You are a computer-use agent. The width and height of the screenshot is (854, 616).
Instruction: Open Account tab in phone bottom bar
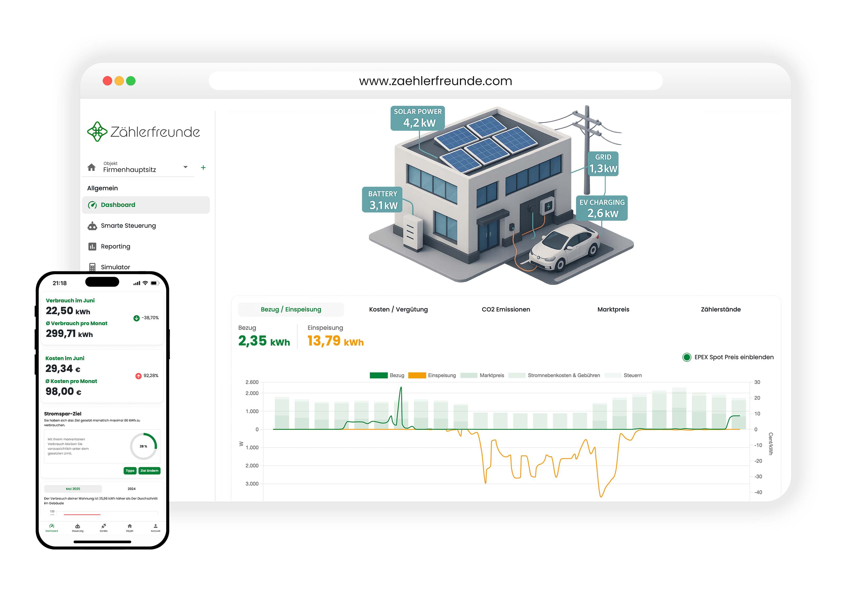coord(155,528)
